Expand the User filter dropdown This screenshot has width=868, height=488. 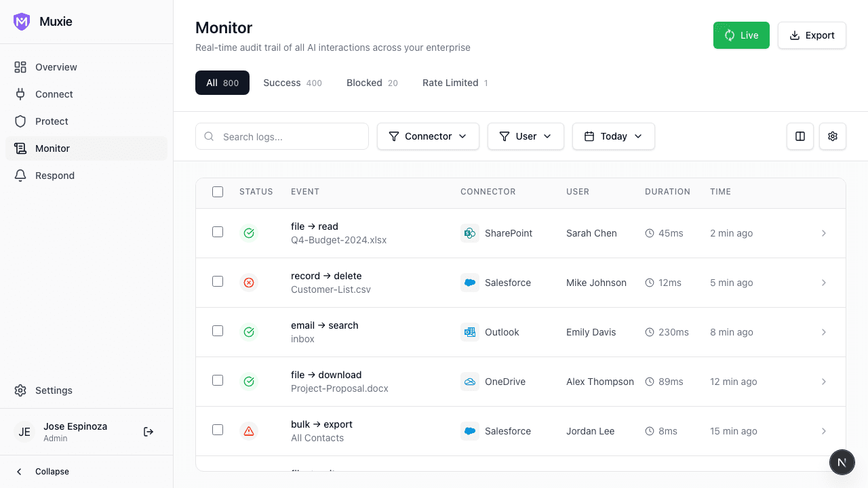526,136
